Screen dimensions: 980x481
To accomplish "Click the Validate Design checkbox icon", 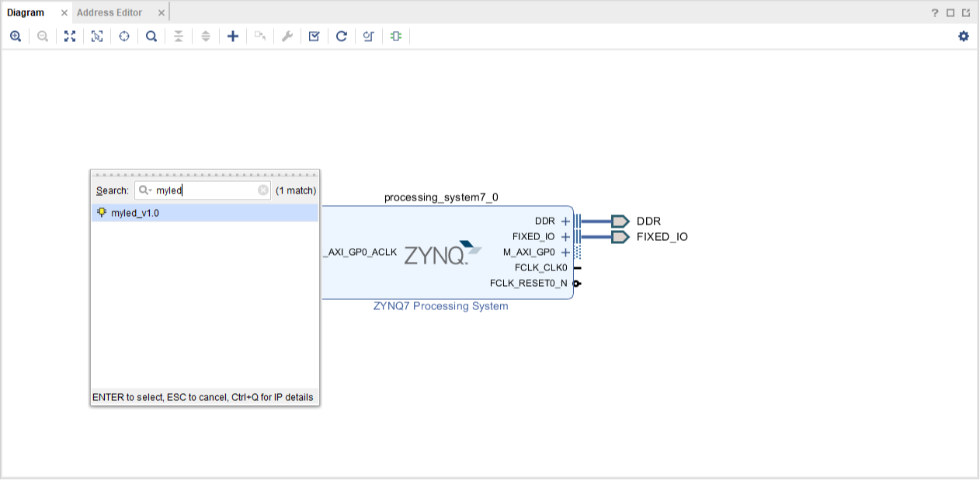I will [x=315, y=37].
